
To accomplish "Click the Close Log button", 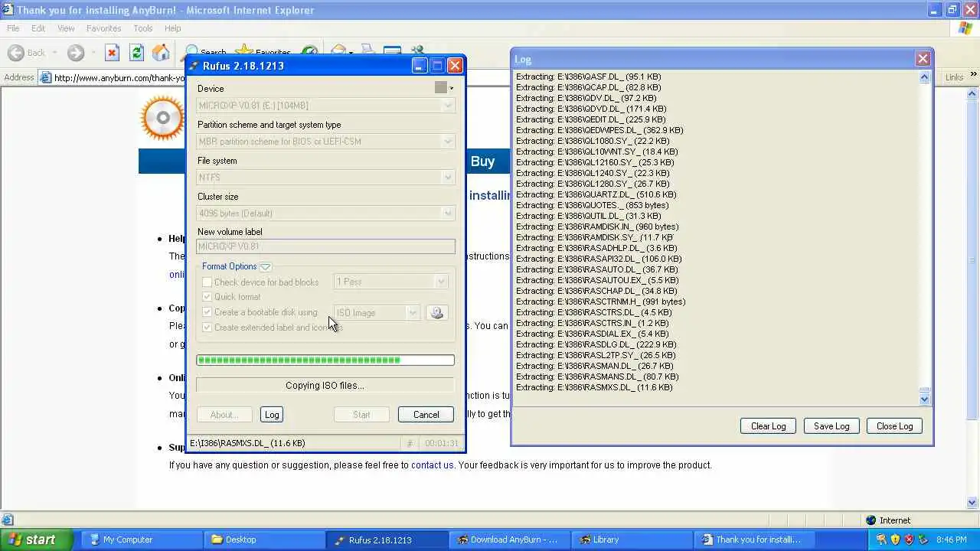I will tap(894, 426).
